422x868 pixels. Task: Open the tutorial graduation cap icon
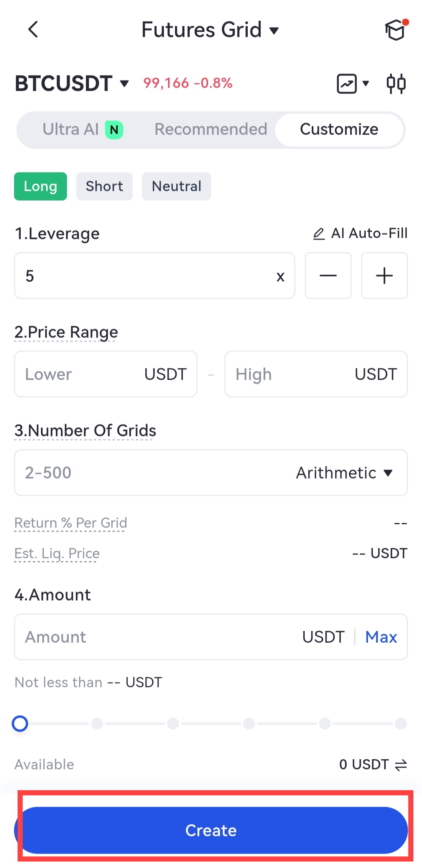(395, 30)
